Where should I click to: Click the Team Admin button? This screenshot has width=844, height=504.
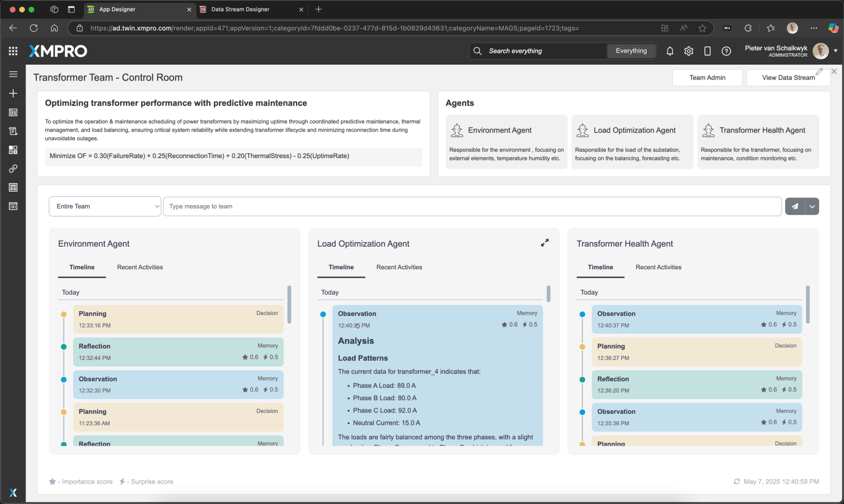click(x=707, y=78)
